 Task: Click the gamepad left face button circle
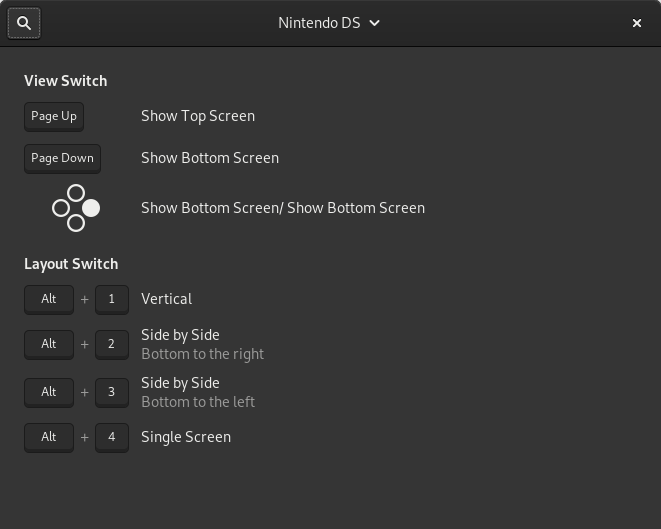click(x=61, y=208)
